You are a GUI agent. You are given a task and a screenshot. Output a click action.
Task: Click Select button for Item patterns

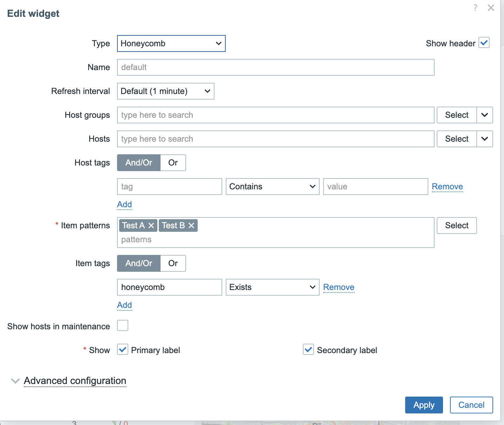click(x=457, y=225)
